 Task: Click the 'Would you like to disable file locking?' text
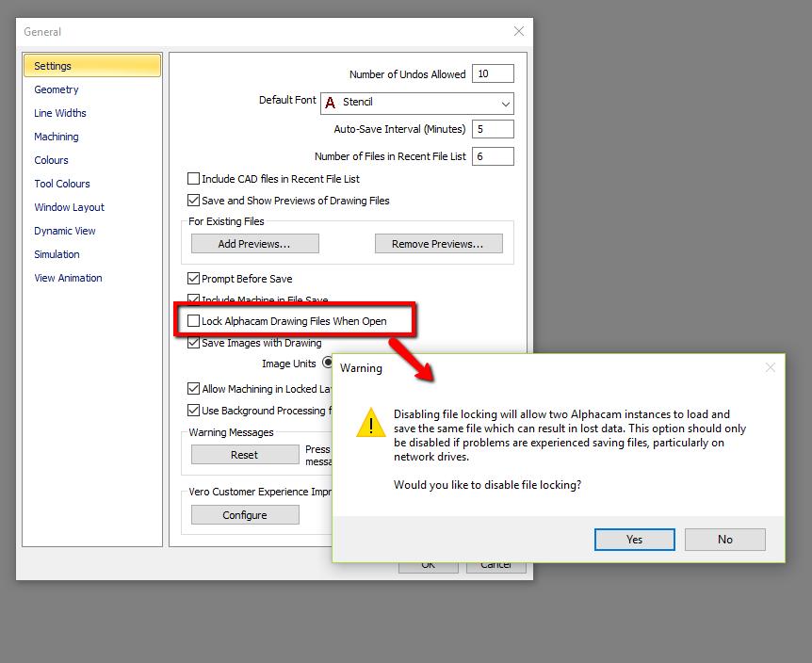pos(487,485)
